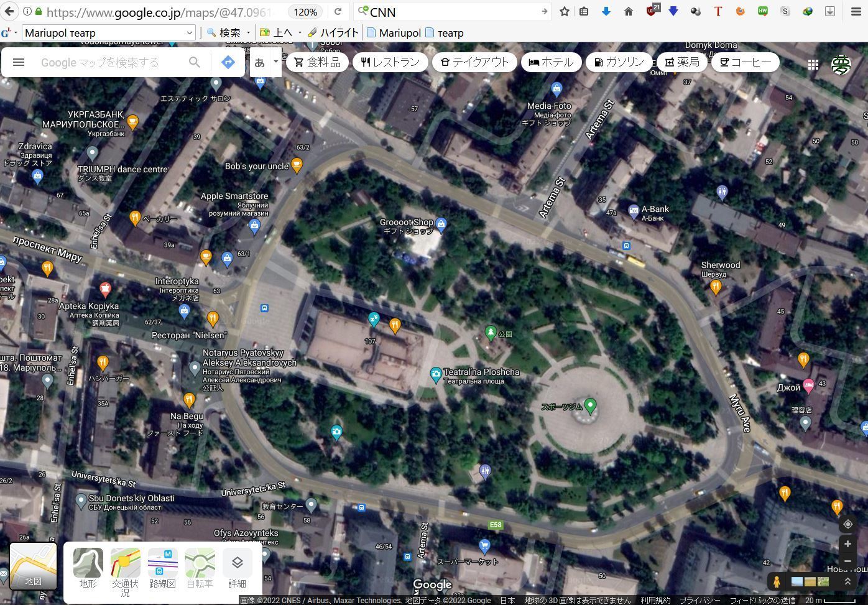Screen dimensions: 868x605
Task: Go to browser home page
Action: [629, 11]
